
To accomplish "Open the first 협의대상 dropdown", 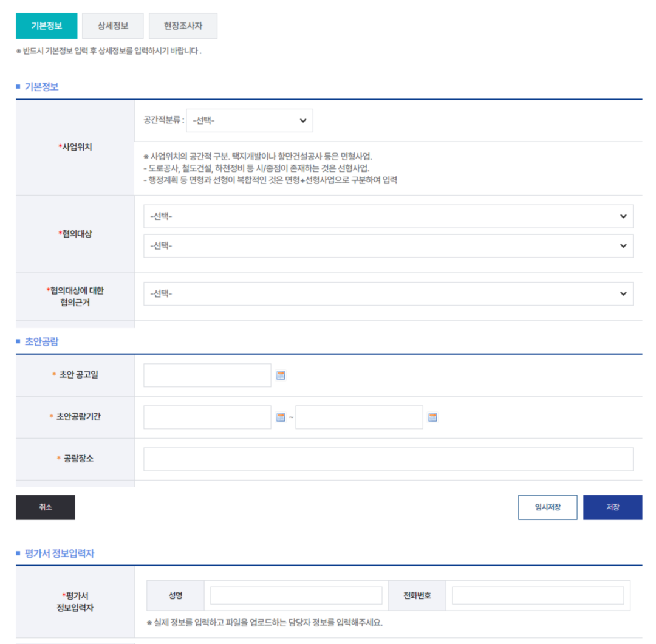I will (x=388, y=216).
